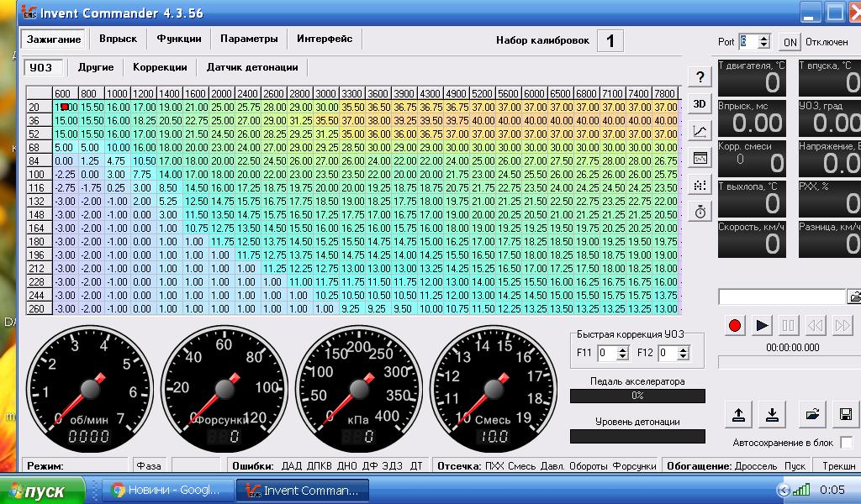Open the oscilloscope window icon

pos(700,158)
